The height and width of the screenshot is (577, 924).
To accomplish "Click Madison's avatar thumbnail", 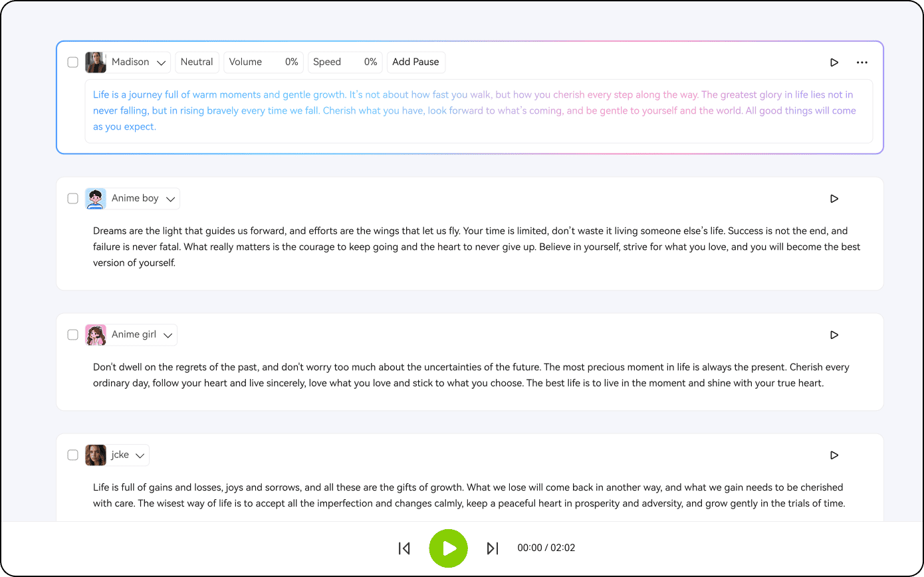I will tap(95, 62).
